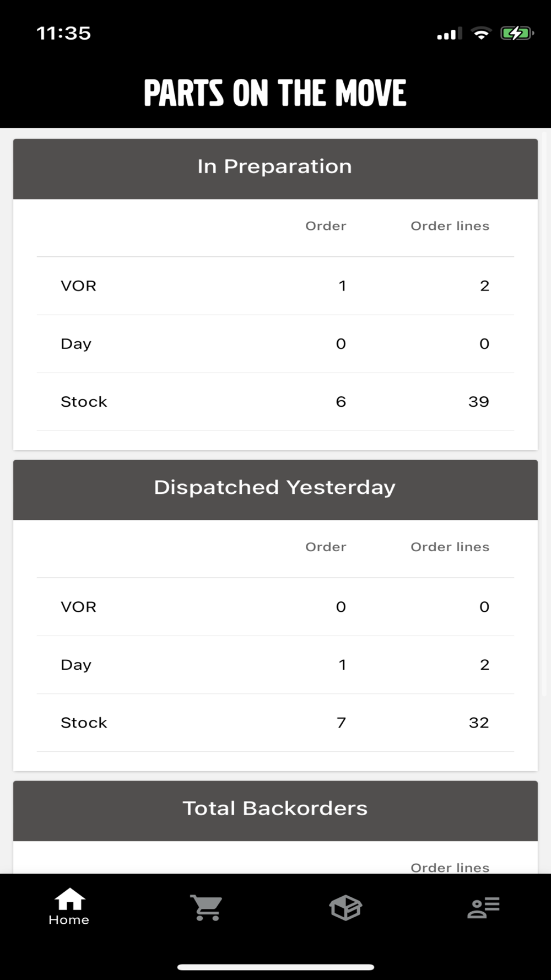Open the account profile list tab
The width and height of the screenshot is (551, 980).
[483, 907]
